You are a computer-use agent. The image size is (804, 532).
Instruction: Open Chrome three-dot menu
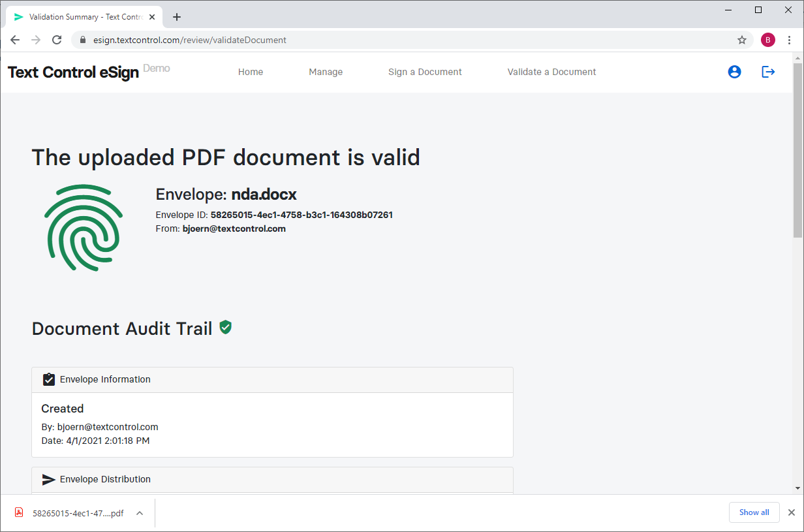(x=790, y=40)
